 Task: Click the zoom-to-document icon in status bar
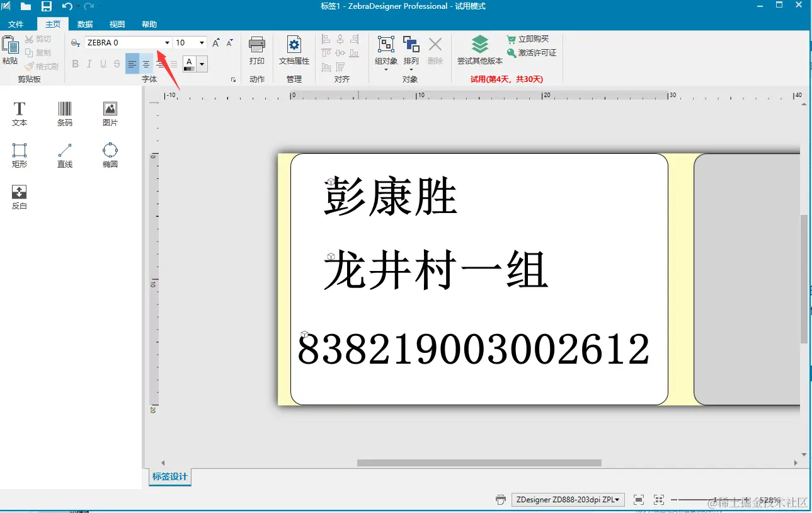639,500
